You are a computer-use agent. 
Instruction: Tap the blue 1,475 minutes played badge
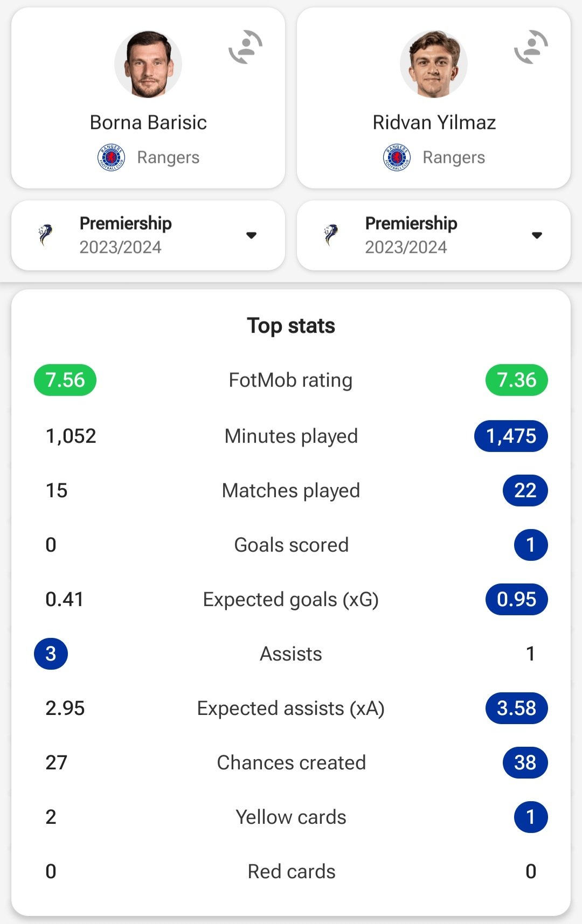tap(511, 436)
